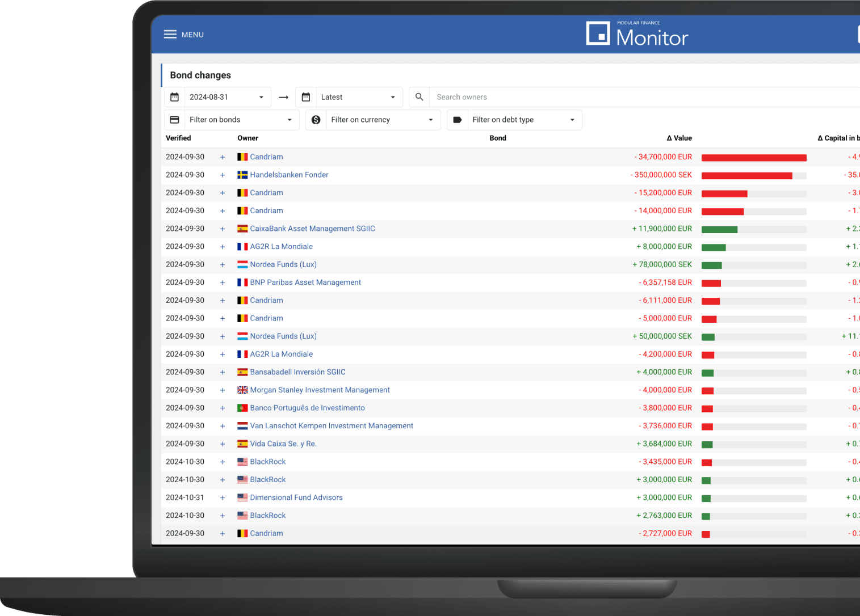Sort by the Verified column header
The height and width of the screenshot is (616, 860).
tap(178, 138)
